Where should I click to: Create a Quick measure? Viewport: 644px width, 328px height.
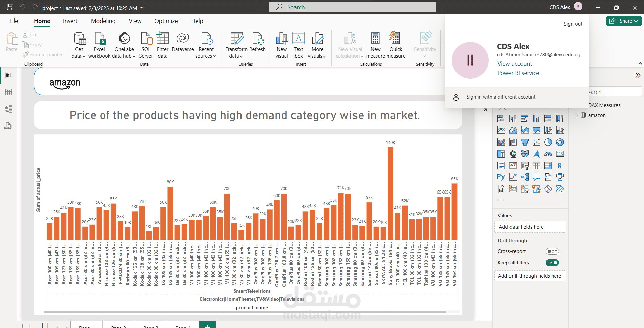396,45
